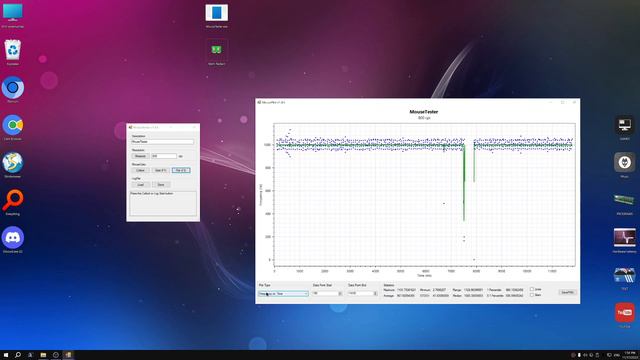Open the blue striped icon above YouTube

pos(624,275)
